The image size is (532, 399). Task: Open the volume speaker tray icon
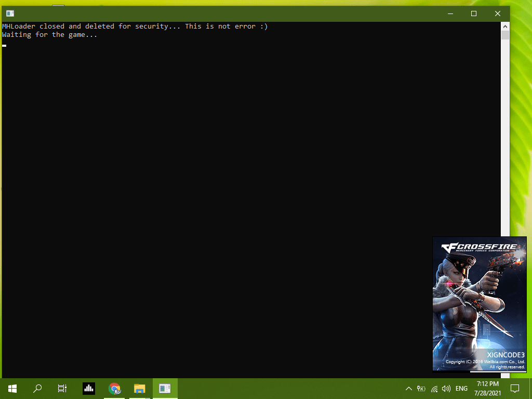[446, 389]
